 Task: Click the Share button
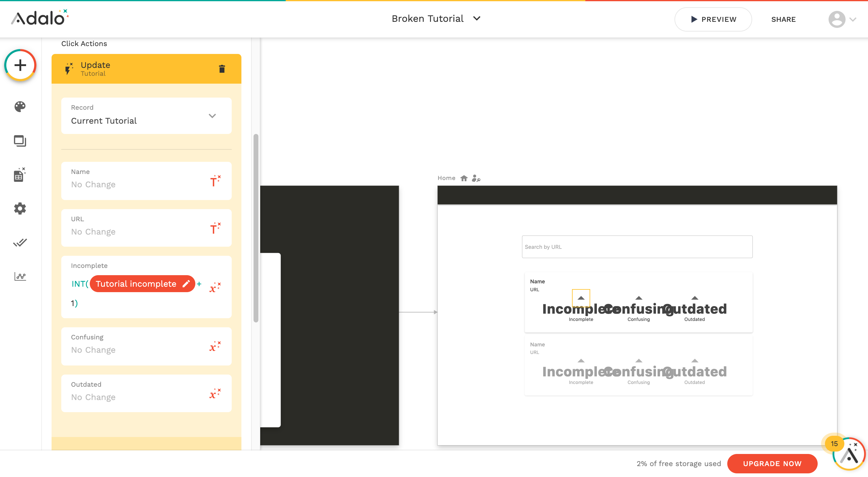point(783,19)
